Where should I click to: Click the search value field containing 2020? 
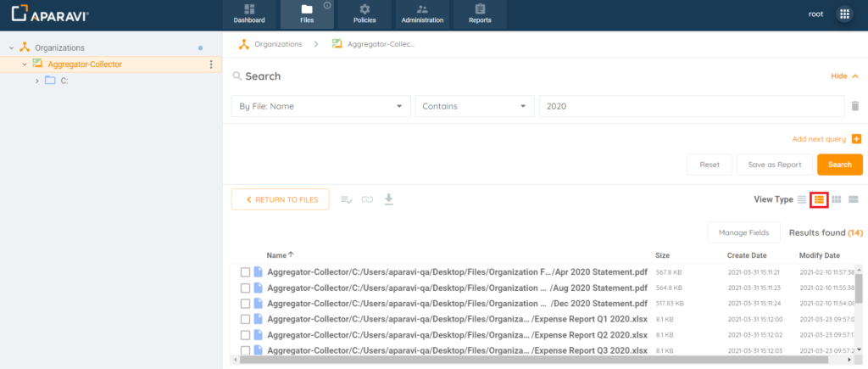click(691, 106)
